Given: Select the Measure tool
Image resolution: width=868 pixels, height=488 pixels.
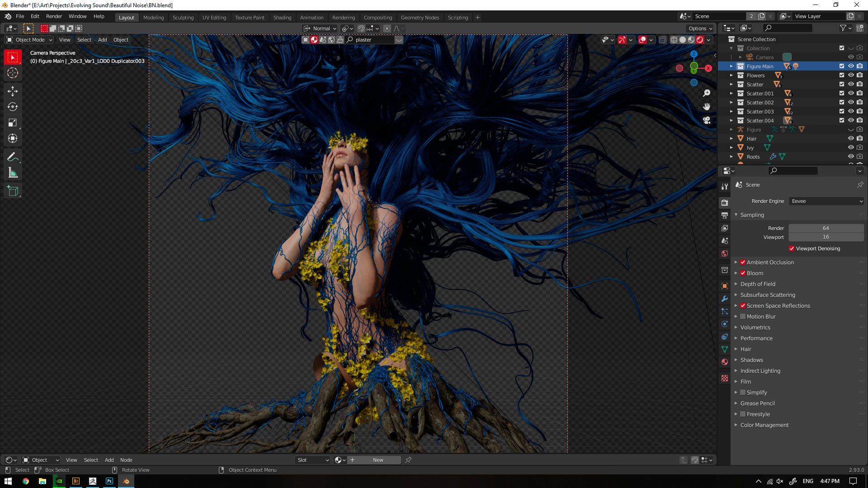Looking at the screenshot, I should coord(13,173).
